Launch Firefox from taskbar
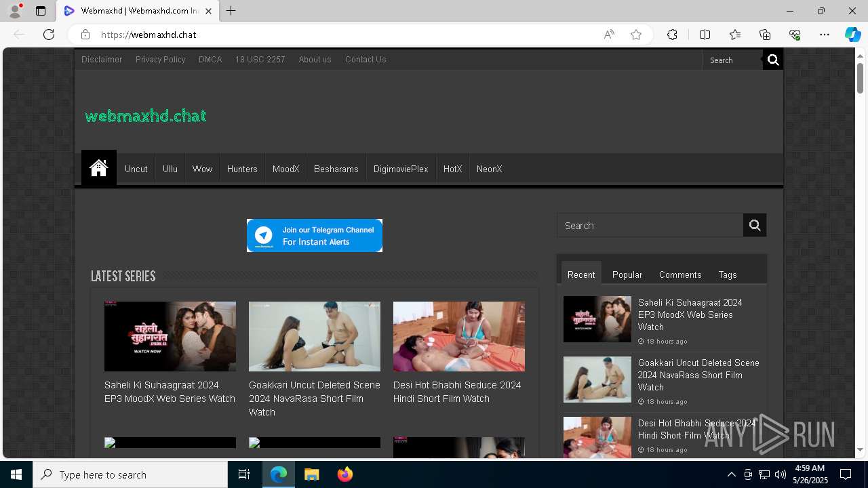Screen dimensions: 868x488 tap(344, 474)
